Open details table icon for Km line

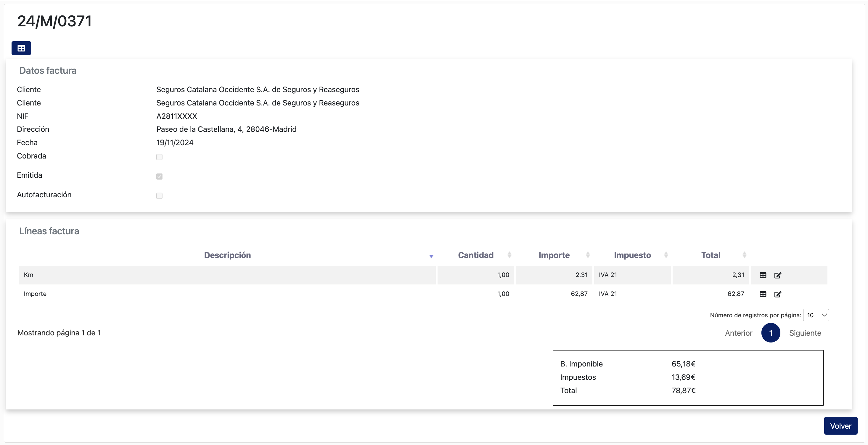pyautogui.click(x=763, y=275)
